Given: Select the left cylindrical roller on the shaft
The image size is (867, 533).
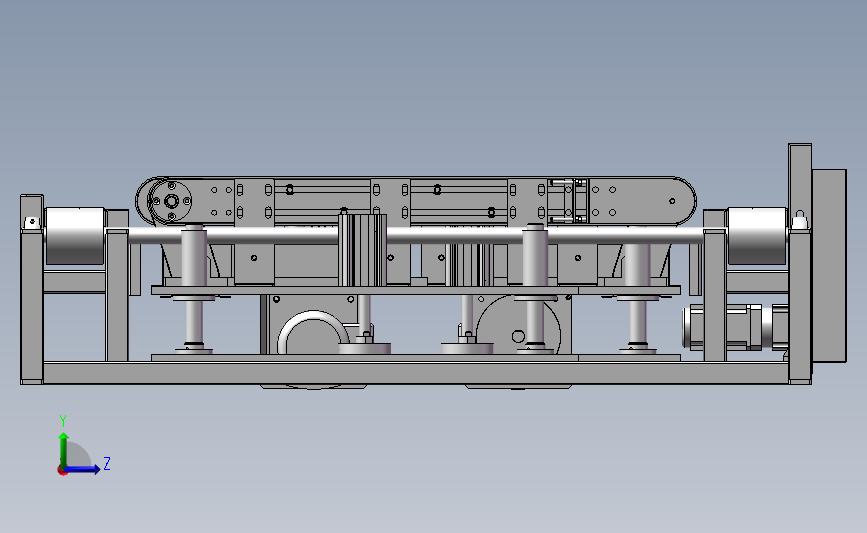Looking at the screenshot, I should pos(75,236).
